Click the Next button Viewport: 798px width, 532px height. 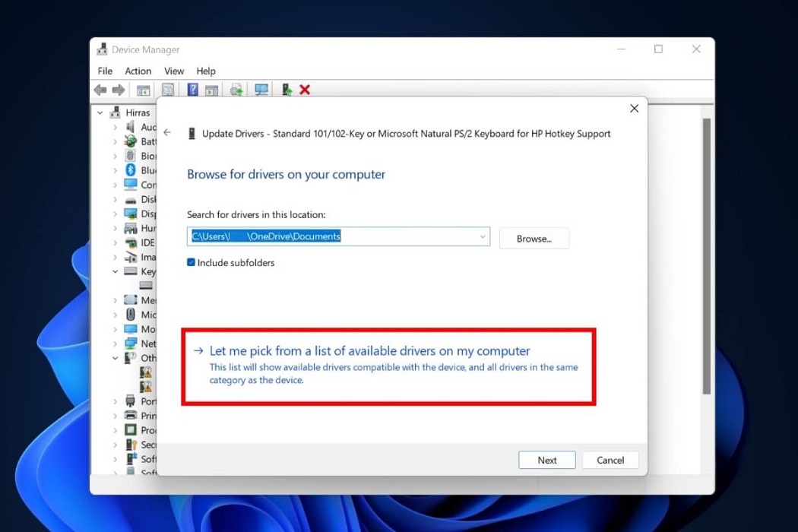[546, 460]
